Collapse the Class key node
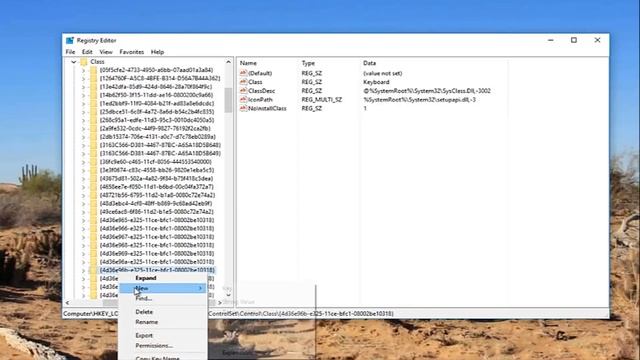 73,62
